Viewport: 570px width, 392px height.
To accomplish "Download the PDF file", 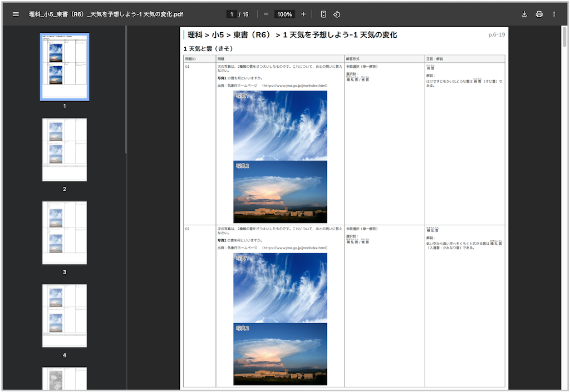I will click(524, 14).
